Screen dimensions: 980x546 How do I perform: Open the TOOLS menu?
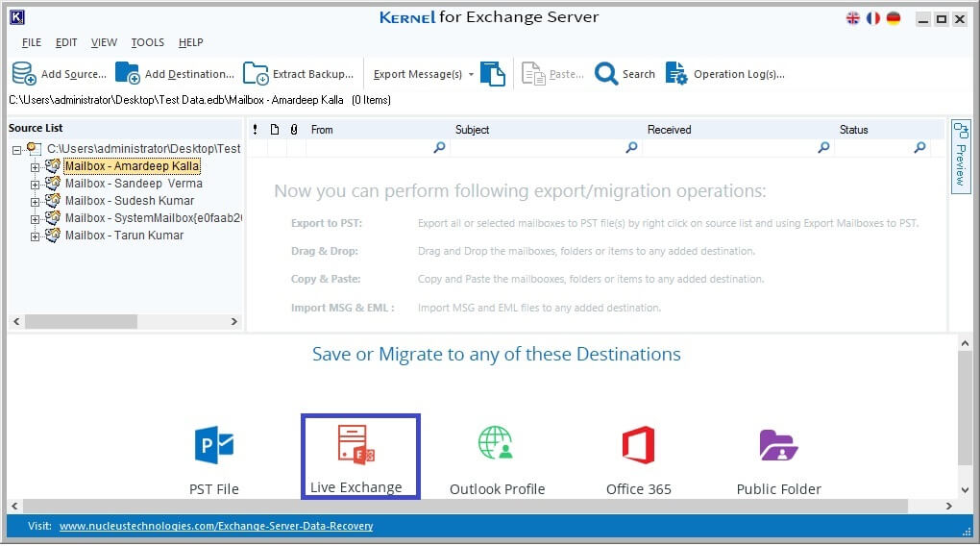pyautogui.click(x=147, y=42)
